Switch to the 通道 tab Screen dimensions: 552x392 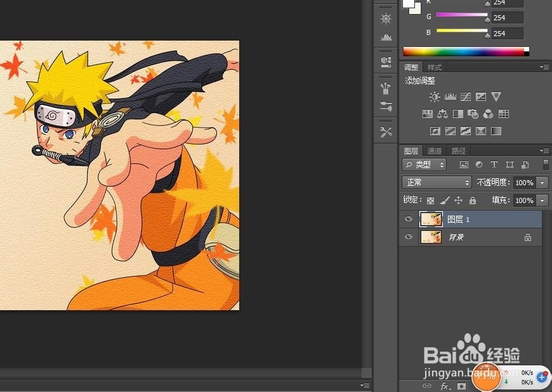[x=435, y=151]
